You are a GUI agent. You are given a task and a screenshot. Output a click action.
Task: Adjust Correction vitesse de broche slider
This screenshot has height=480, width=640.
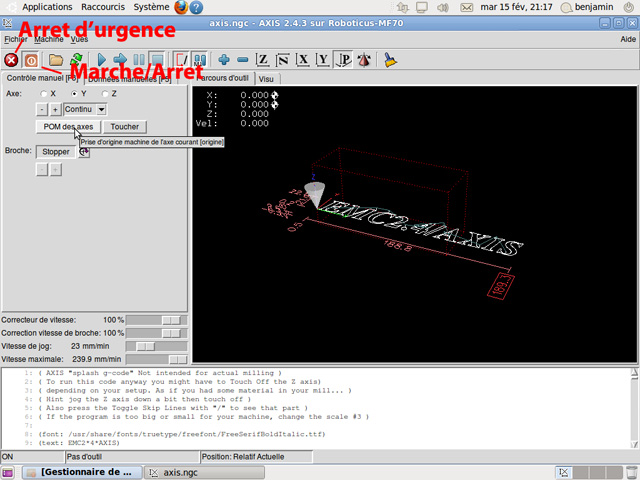coord(156,333)
